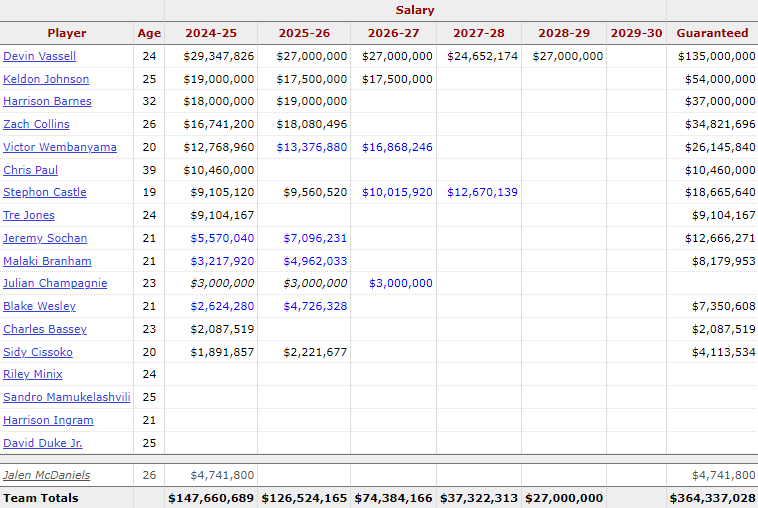
Task: Select Team Totals $147,660,689 cell
Action: pos(211,498)
